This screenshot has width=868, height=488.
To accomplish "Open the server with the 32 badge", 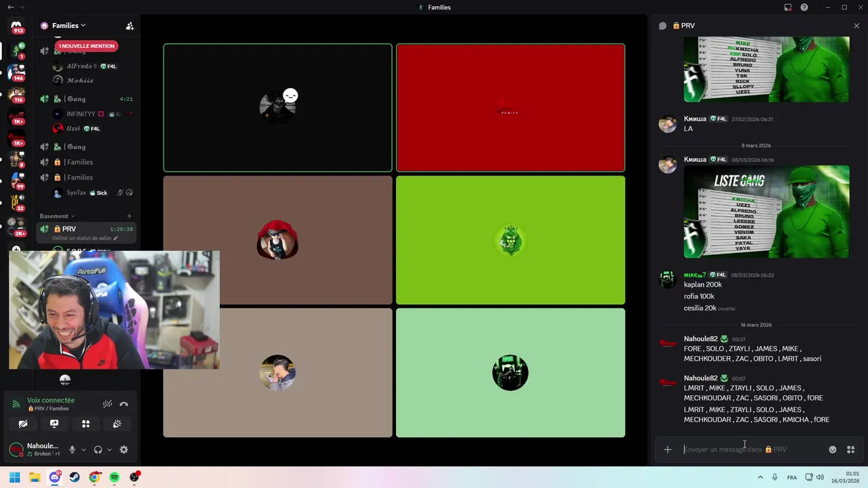I will click(16, 202).
